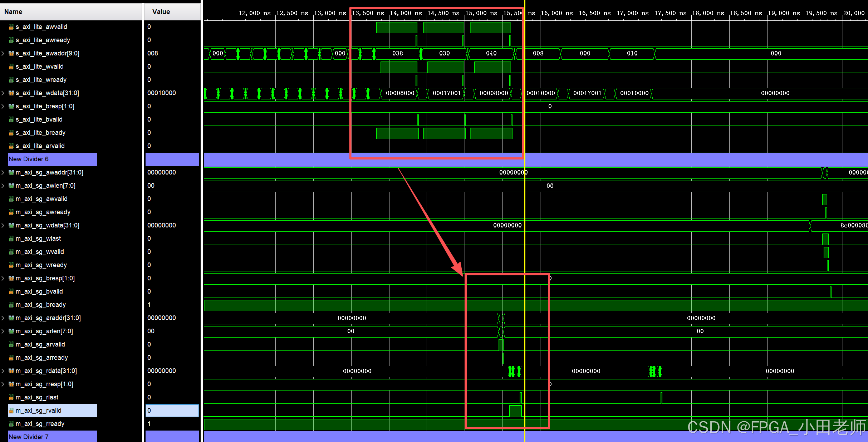Expand the s_axi_lite_awaddr[9:0] bus
This screenshot has width=868, height=442.
3,53
